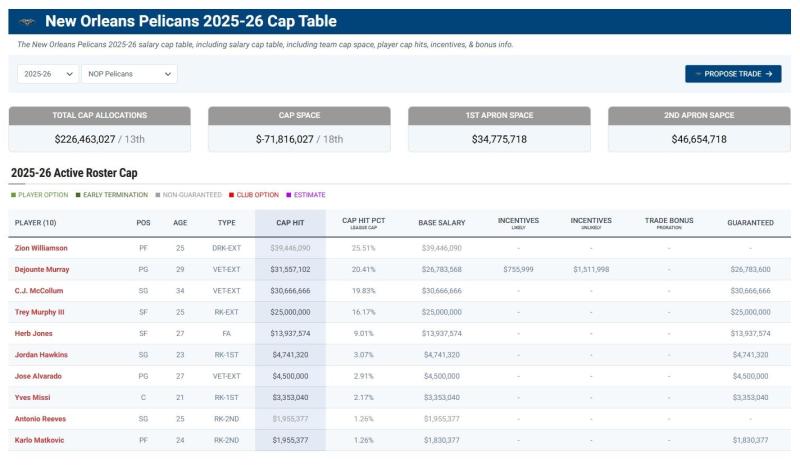This screenshot has width=800, height=473.
Task: Click Herb Jones cap hit $13,937,574
Action: [290, 334]
